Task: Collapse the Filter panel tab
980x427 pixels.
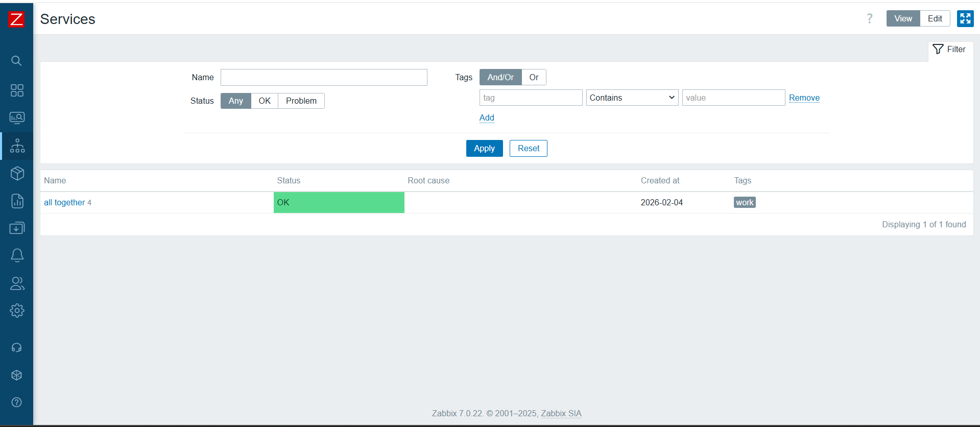Action: (949, 50)
